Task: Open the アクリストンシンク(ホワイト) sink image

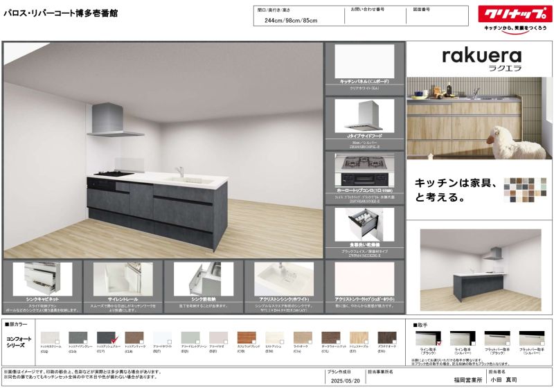Action: click(x=284, y=279)
